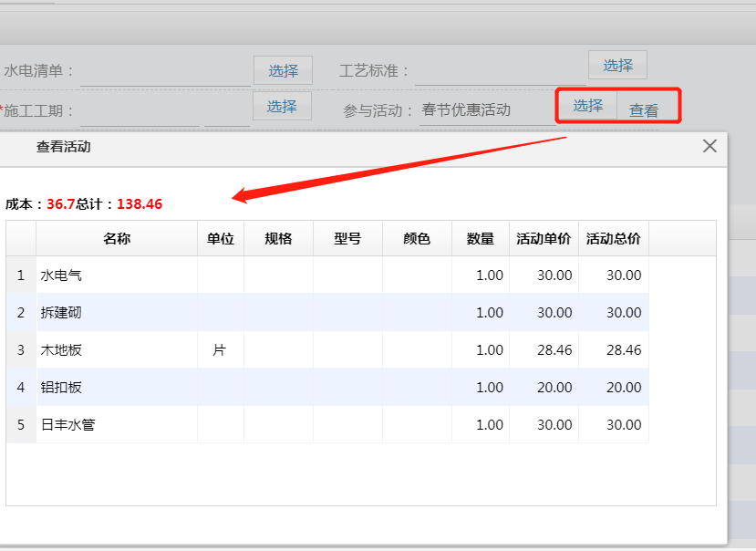Click the first 施工工期 input field
Image resolution: width=756 pixels, height=551 pixels.
pos(139,111)
